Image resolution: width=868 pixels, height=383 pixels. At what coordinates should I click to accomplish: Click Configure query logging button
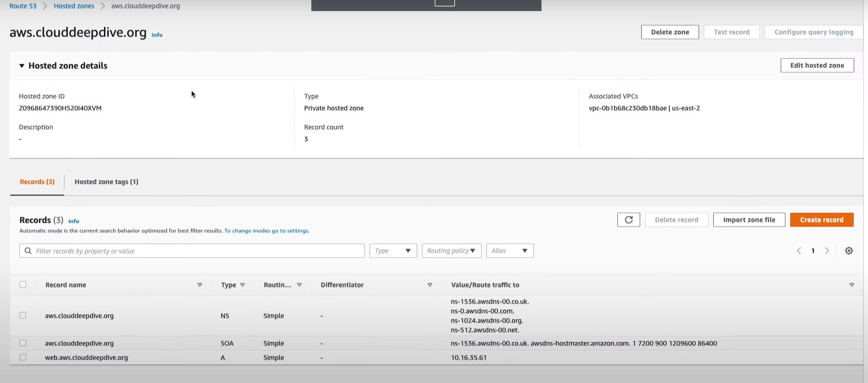pyautogui.click(x=813, y=32)
